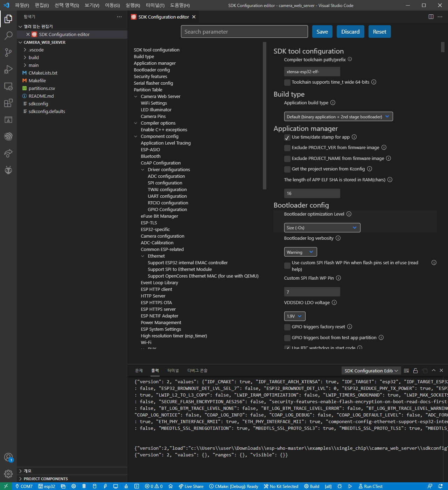Viewport: 448px width, 490px height.
Task: Open Bootloader optimization Level dropdown
Action: 322,228
